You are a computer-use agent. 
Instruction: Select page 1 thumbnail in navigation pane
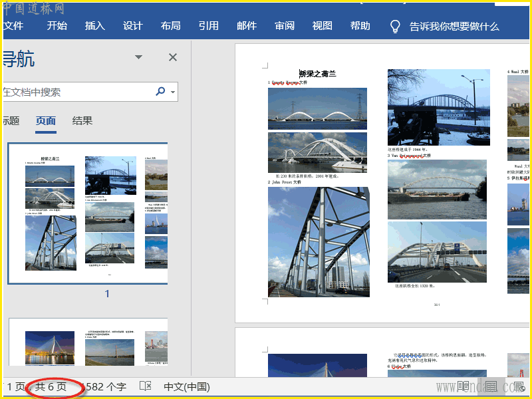[88, 213]
